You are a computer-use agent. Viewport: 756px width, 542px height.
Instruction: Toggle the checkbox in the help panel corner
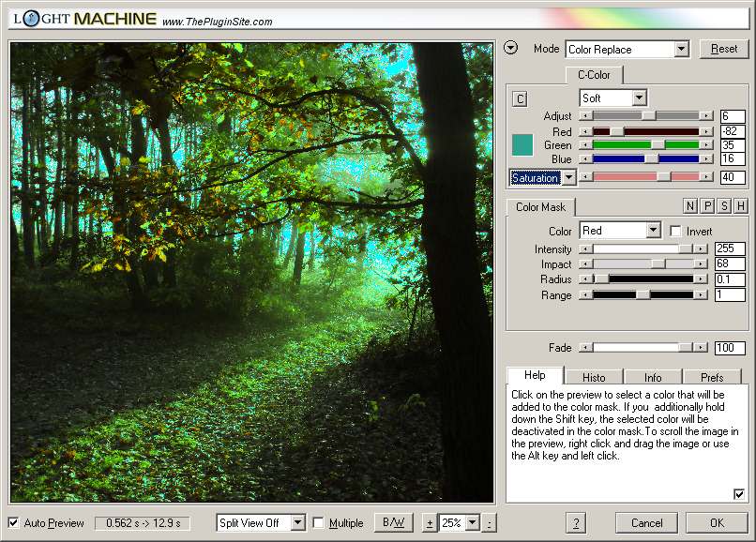pyautogui.click(x=738, y=494)
